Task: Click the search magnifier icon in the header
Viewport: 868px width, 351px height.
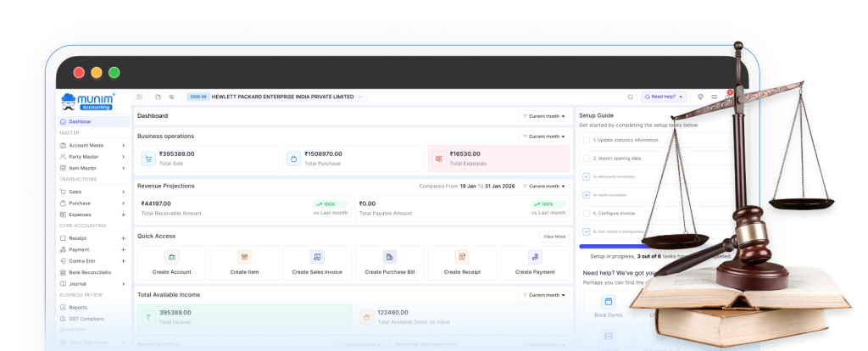Action: point(630,97)
